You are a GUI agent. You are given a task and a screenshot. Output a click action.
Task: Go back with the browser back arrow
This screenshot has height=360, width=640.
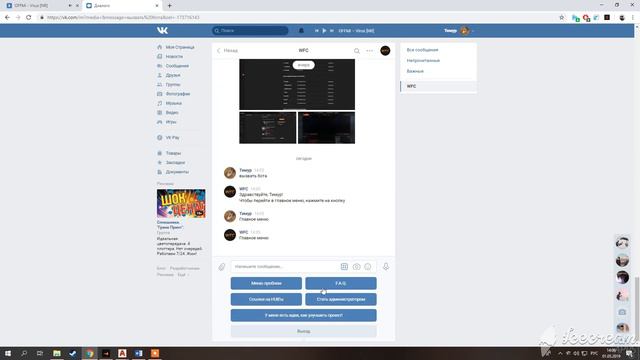7,18
